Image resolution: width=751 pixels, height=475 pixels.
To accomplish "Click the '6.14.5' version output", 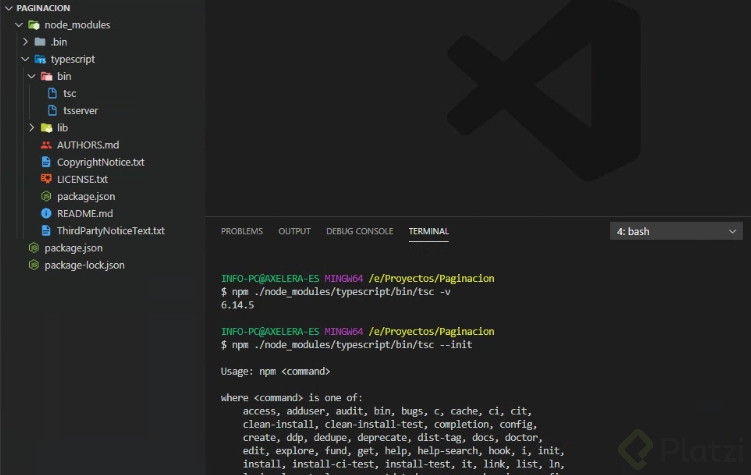I will tap(238, 305).
